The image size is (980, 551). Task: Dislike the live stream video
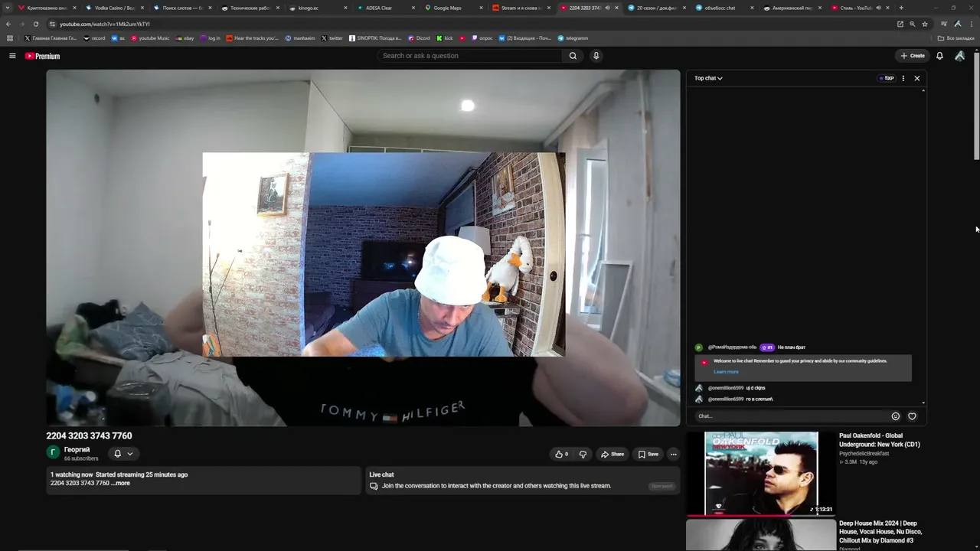[583, 454]
